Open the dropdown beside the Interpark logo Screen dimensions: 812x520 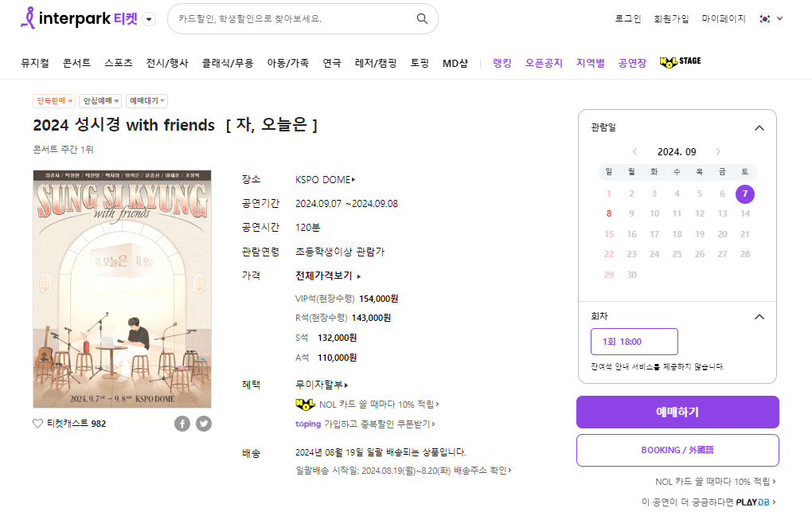coord(149,19)
